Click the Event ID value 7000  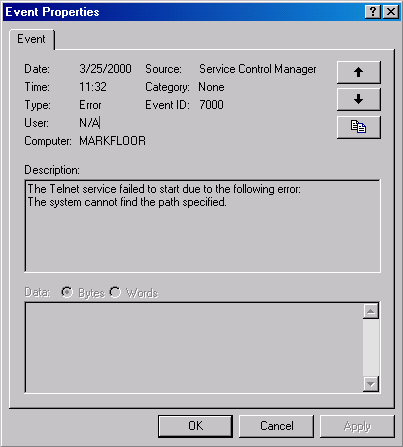tap(211, 105)
